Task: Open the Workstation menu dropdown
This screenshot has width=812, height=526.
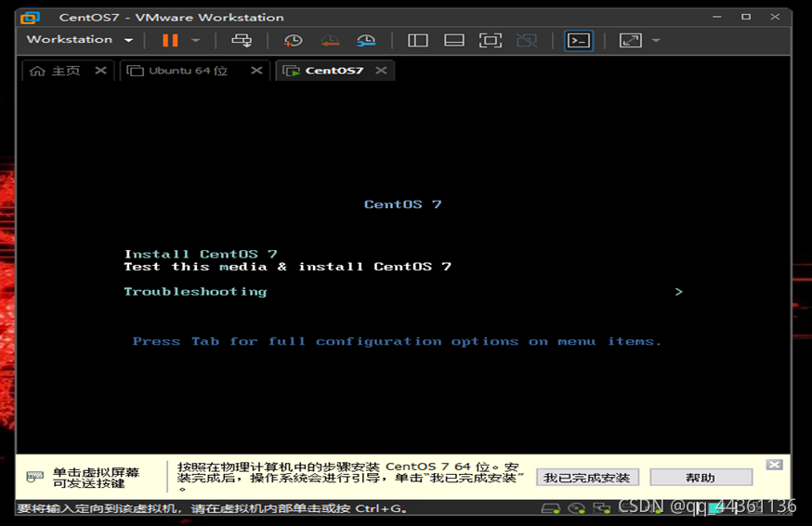Action: point(80,40)
